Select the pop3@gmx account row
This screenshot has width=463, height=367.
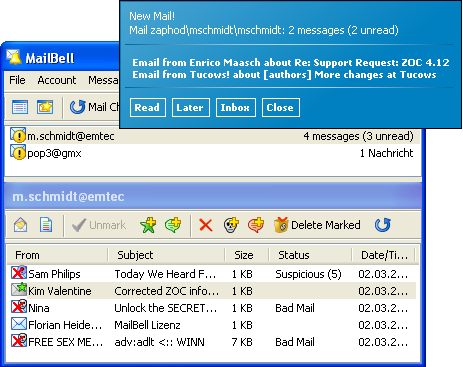[213, 153]
